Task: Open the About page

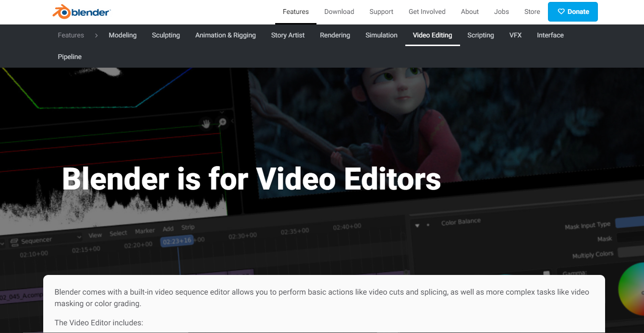Action: click(470, 12)
